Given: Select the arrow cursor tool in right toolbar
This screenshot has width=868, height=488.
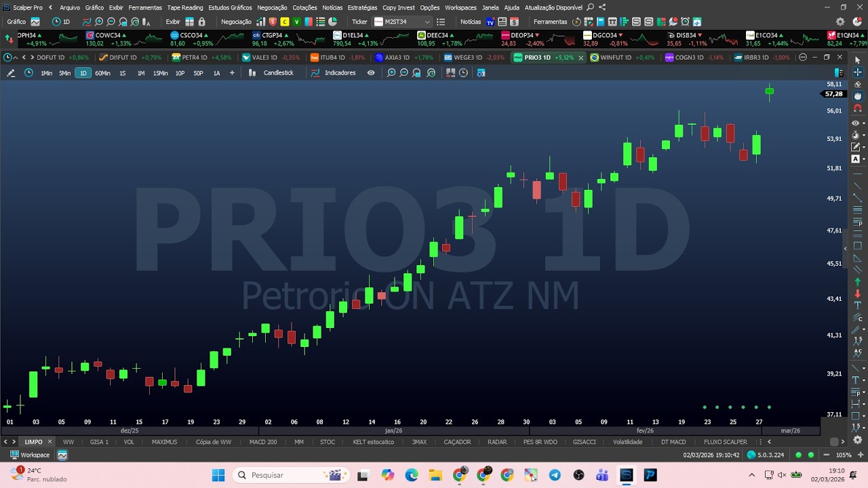Looking at the screenshot, I should 857,60.
